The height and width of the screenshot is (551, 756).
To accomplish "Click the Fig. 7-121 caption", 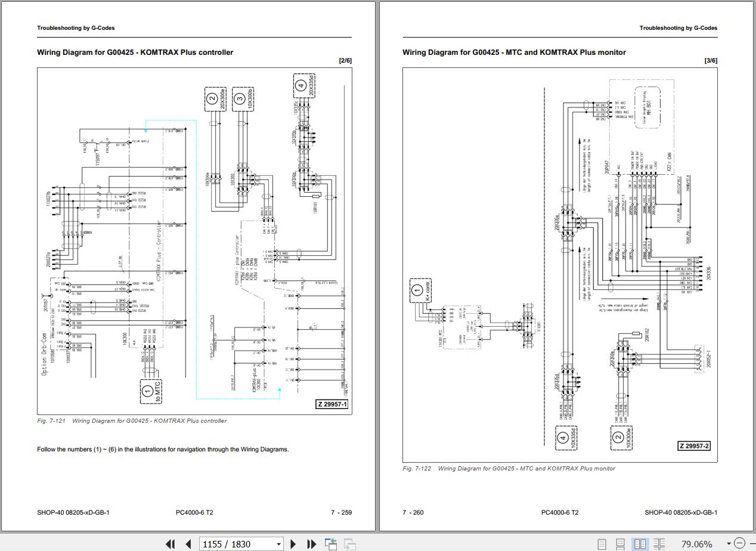I will click(132, 420).
